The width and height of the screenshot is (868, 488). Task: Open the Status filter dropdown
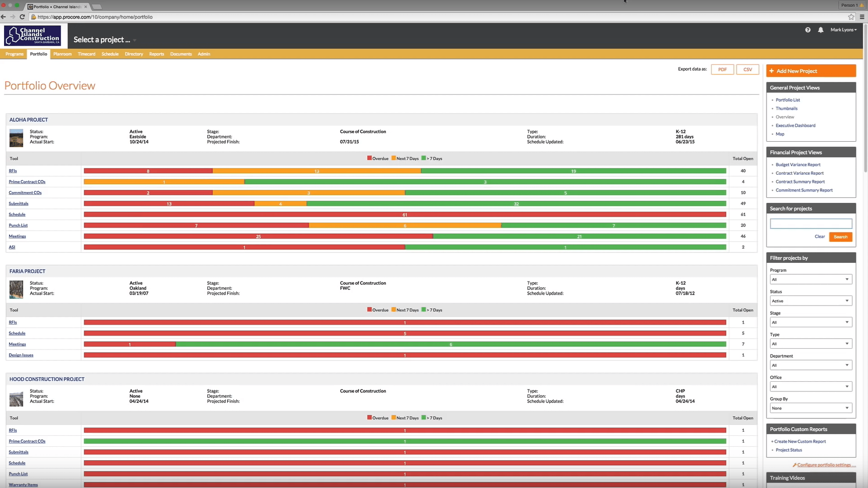[x=810, y=301]
